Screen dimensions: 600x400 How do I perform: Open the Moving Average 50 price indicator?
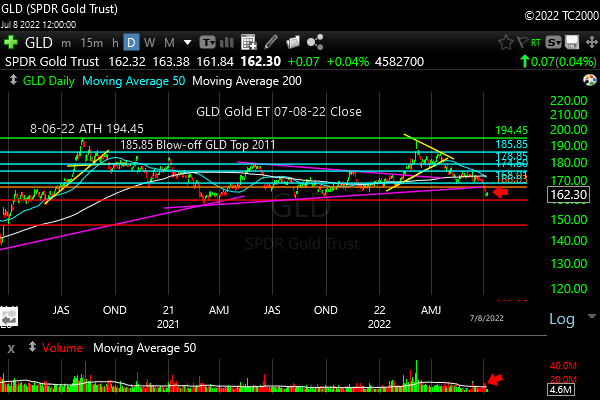click(134, 81)
